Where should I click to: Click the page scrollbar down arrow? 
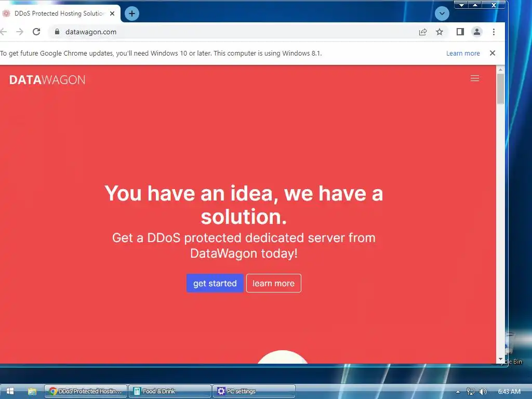(x=500, y=360)
